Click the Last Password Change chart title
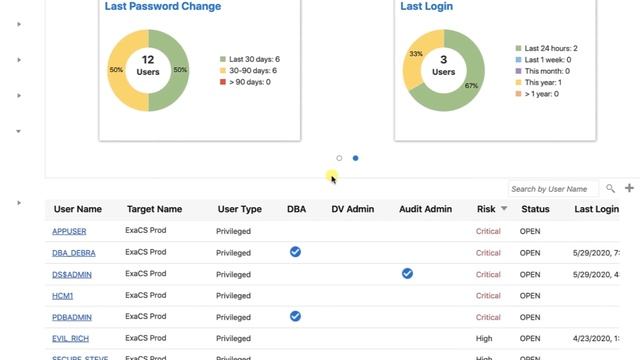The height and width of the screenshot is (360, 640). pos(163,6)
